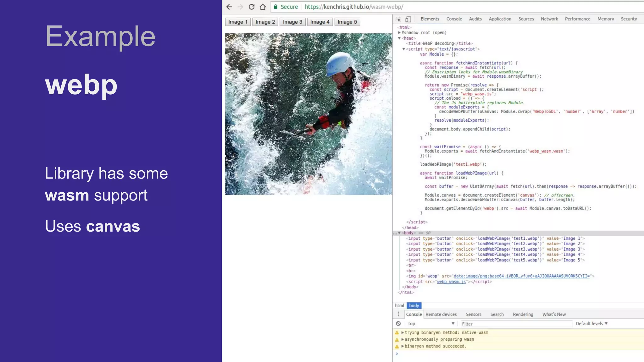Open the console drawer three-dot menu

398,314
